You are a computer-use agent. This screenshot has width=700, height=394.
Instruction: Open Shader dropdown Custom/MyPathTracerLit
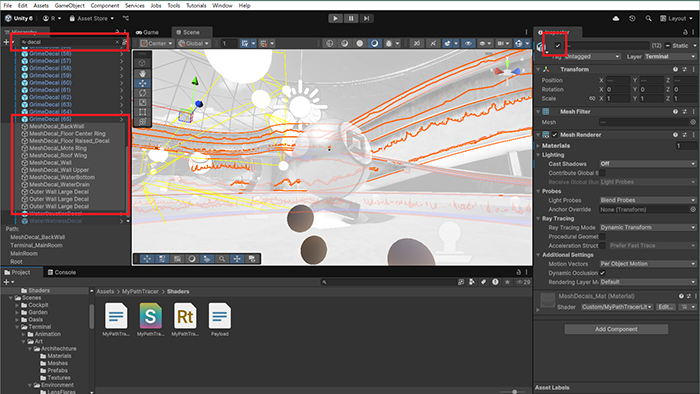(617, 307)
